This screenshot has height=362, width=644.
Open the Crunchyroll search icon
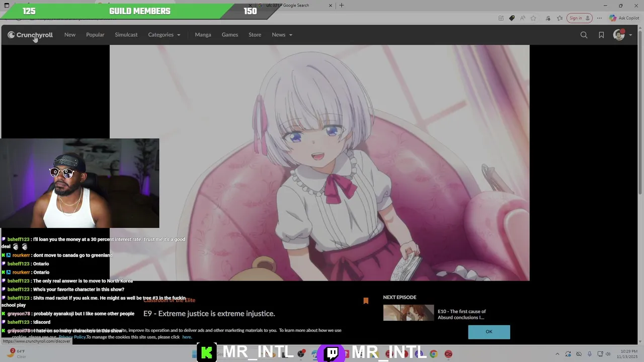(x=584, y=35)
